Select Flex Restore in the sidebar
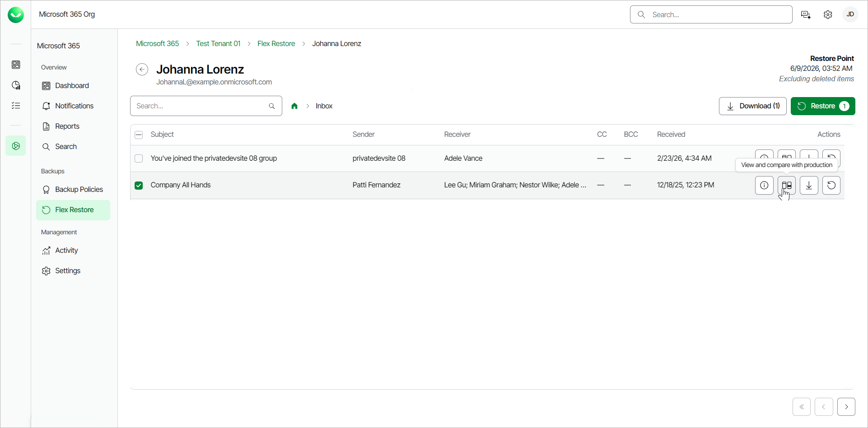The width and height of the screenshot is (868, 428). pos(73,210)
